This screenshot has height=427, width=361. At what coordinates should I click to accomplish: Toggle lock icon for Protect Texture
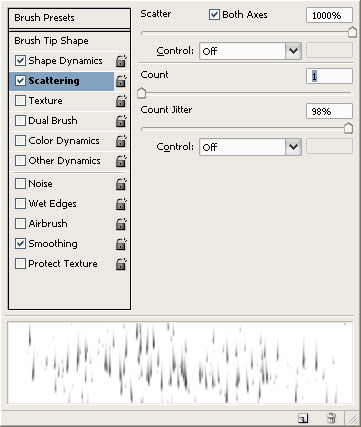coord(121,264)
